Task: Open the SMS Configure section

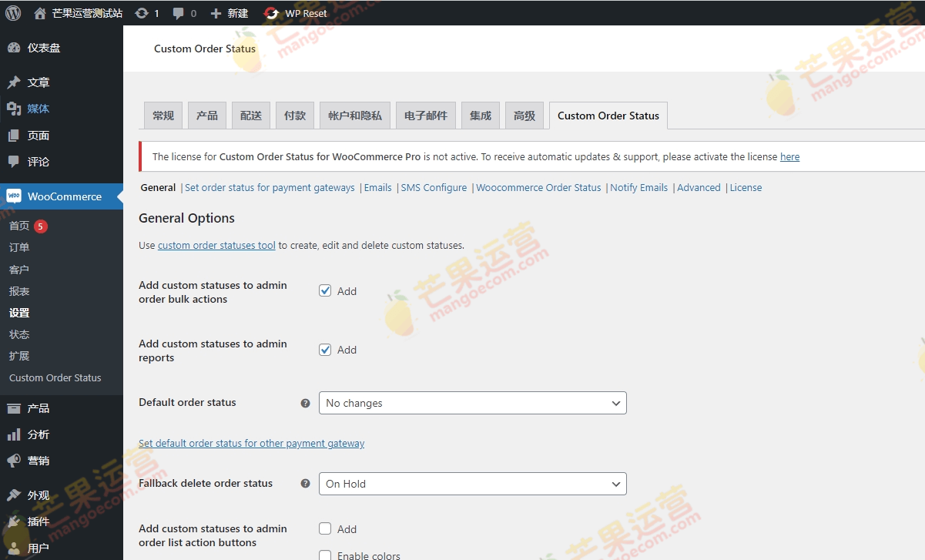Action: tap(434, 187)
